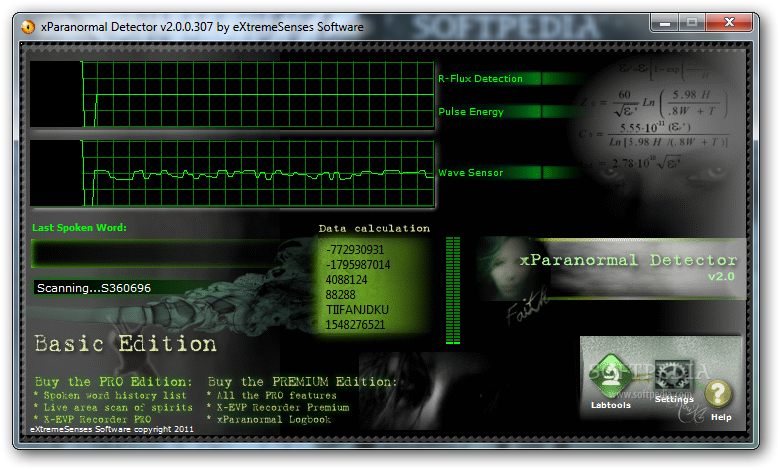Click the 'Pulse Energy' label
Viewport: 780px width, 470px height.
click(471, 111)
